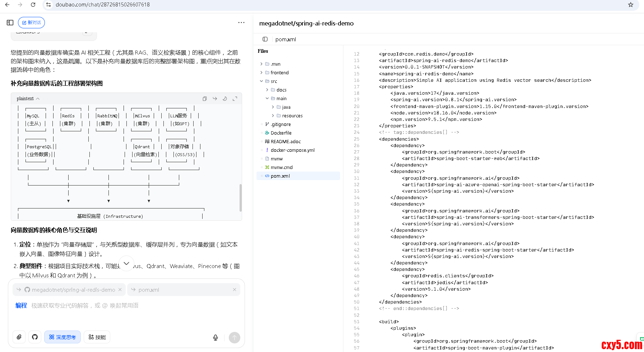This screenshot has width=644, height=352.
Task: Click the GitHub icon in input toolbar
Action: (x=35, y=337)
